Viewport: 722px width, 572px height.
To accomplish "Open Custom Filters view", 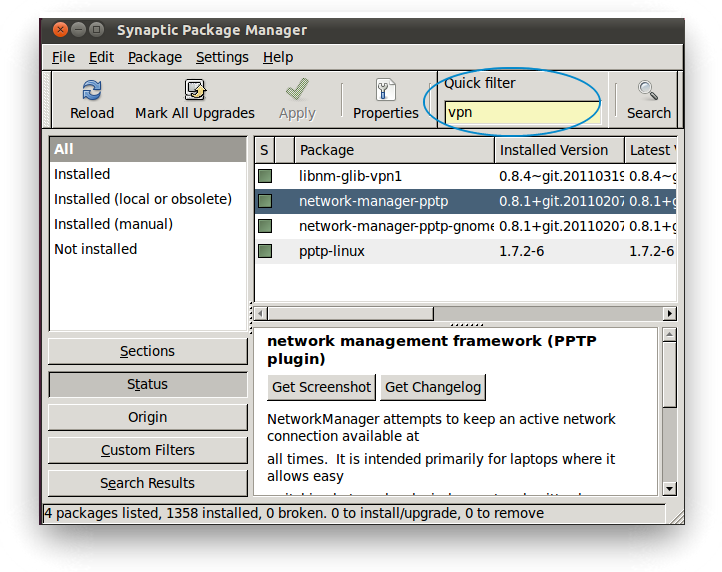I will 148,450.
